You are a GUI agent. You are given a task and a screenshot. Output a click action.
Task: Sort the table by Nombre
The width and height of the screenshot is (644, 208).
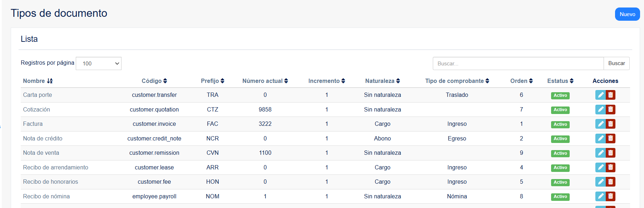(x=38, y=81)
